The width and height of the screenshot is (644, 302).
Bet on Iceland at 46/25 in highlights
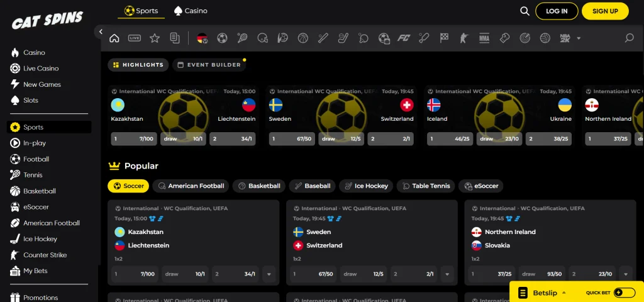[450, 139]
